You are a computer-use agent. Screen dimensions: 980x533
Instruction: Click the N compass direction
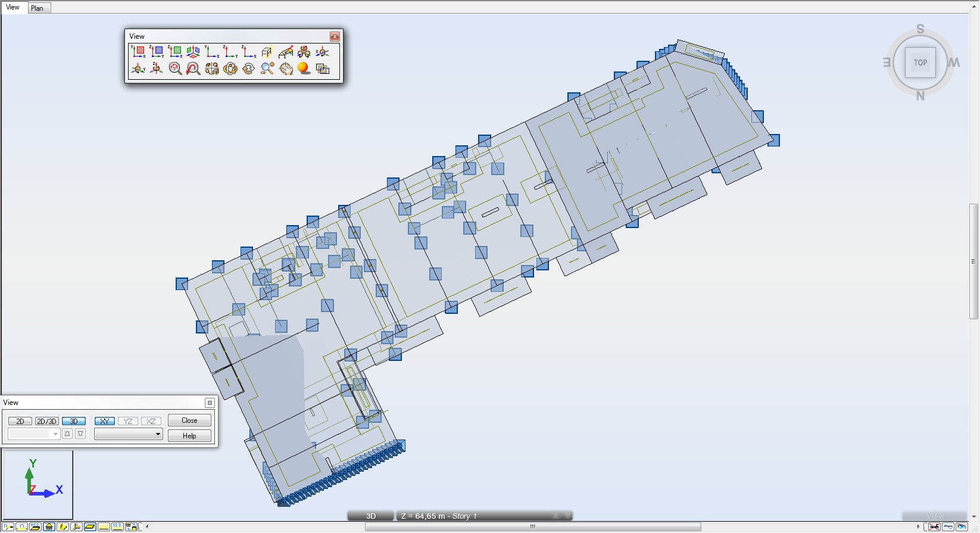point(920,96)
